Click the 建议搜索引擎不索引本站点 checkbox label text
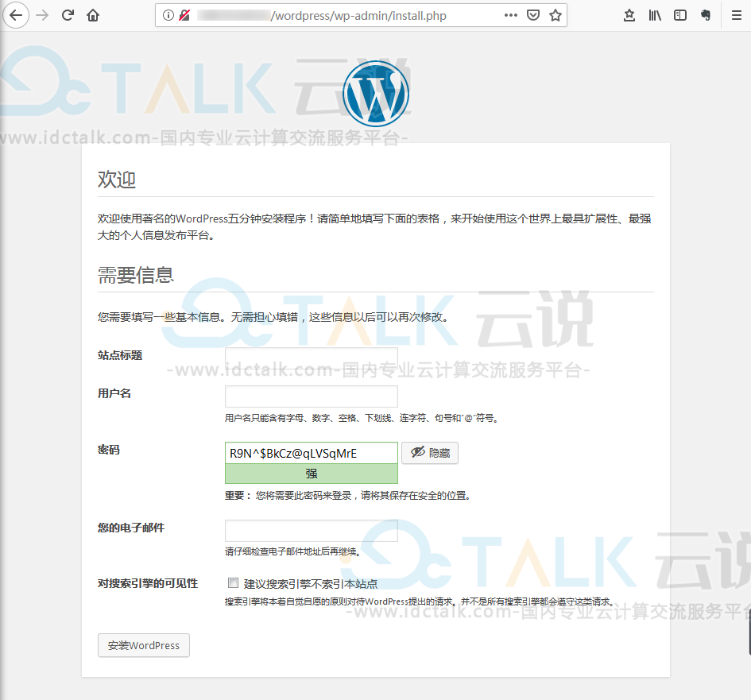 pos(311,584)
